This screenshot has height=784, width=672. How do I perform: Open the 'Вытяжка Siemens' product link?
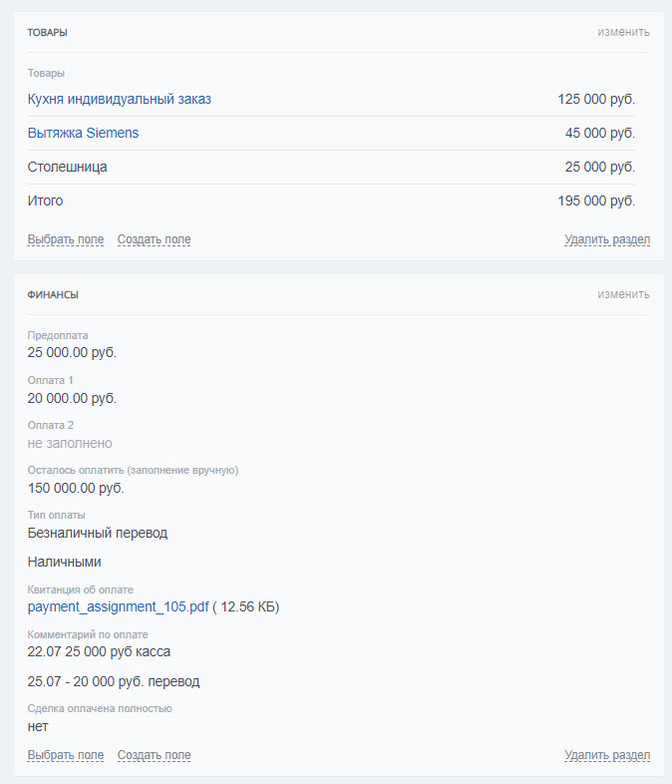click(84, 133)
